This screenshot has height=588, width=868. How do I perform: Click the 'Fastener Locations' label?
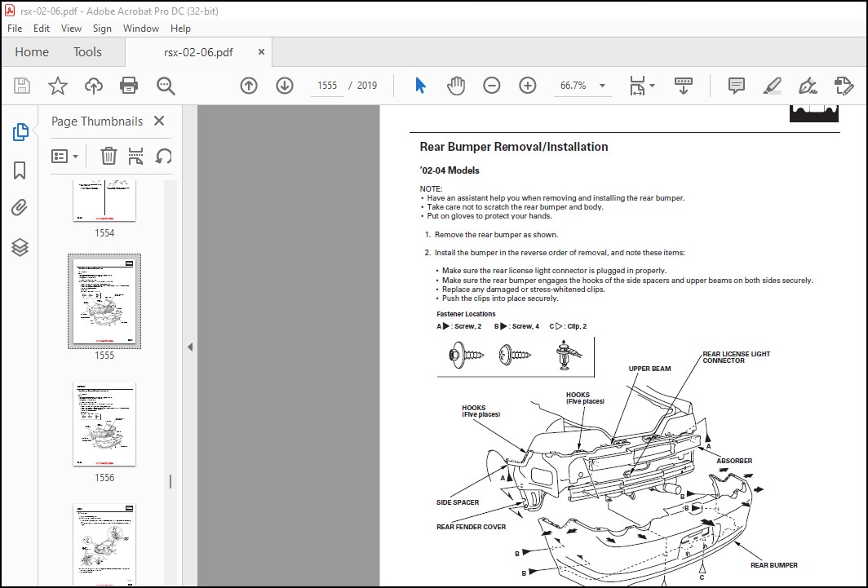click(x=466, y=314)
